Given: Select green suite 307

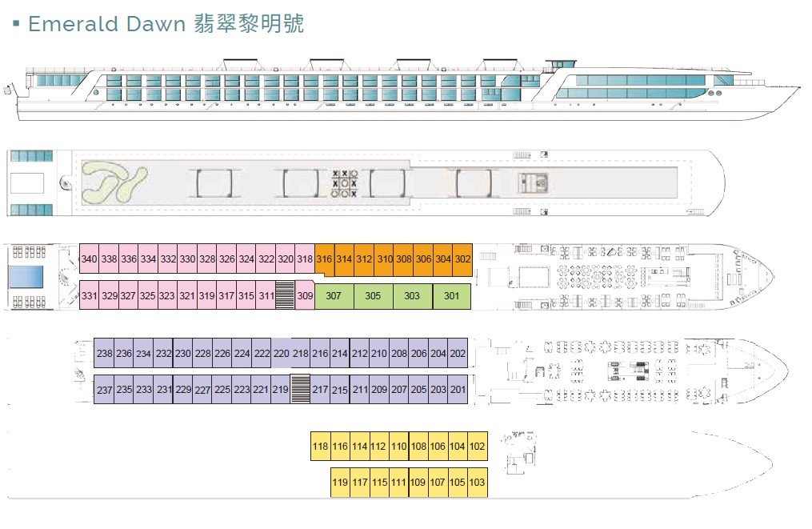Looking at the screenshot, I should [334, 296].
